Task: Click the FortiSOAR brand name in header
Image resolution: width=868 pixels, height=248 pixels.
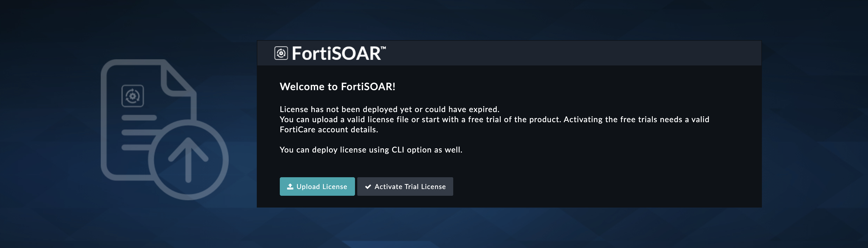Action: (x=339, y=53)
